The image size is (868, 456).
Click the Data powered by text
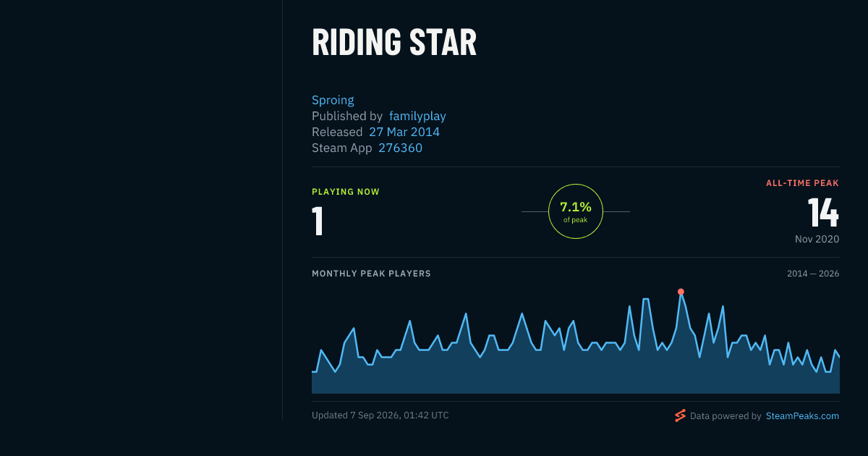[726, 416]
